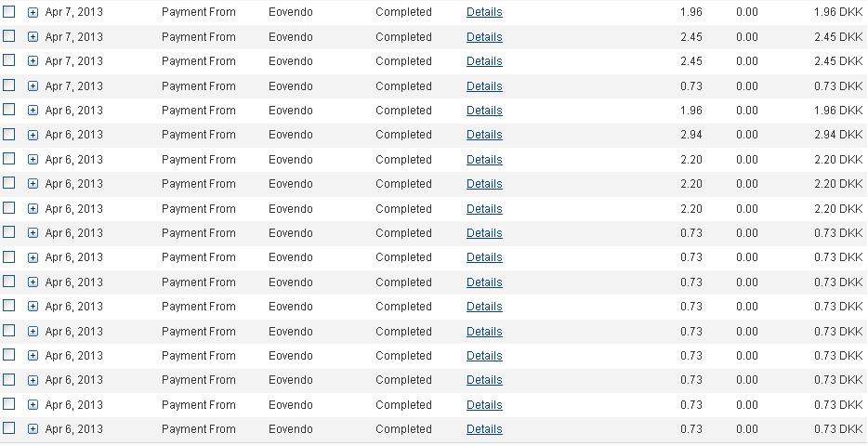Check the Apr 7 0.73 DKK payment box
This screenshot has width=868, height=446.
pos(9,85)
